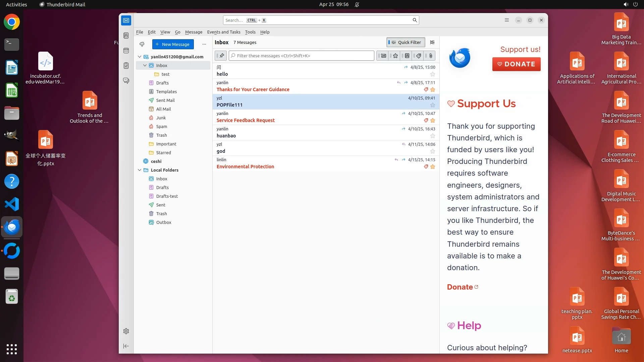Open the Events and Tasks menu
Viewport: 644px width, 362px height.
[x=223, y=32]
